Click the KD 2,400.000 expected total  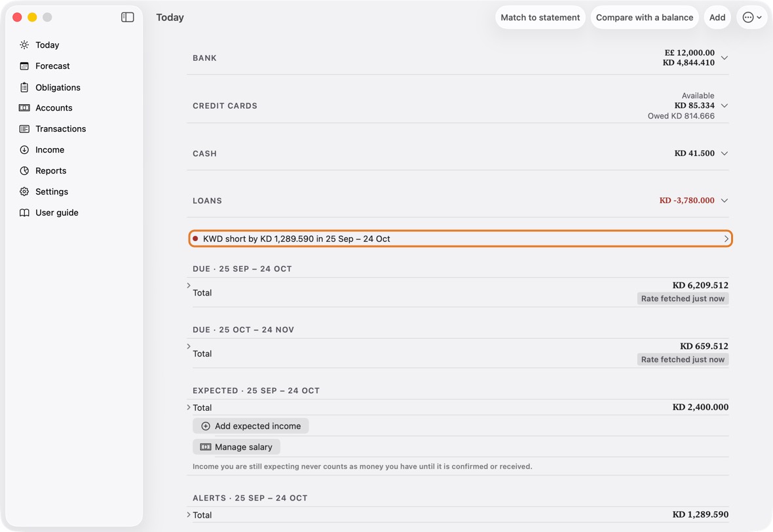click(700, 408)
